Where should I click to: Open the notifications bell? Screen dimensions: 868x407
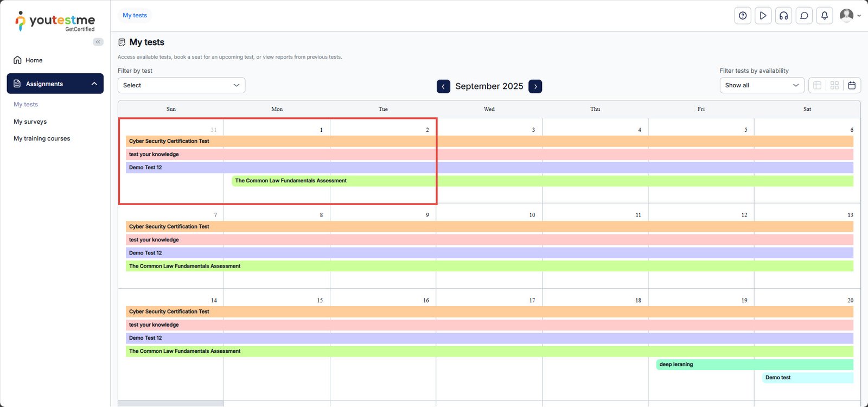click(x=824, y=16)
